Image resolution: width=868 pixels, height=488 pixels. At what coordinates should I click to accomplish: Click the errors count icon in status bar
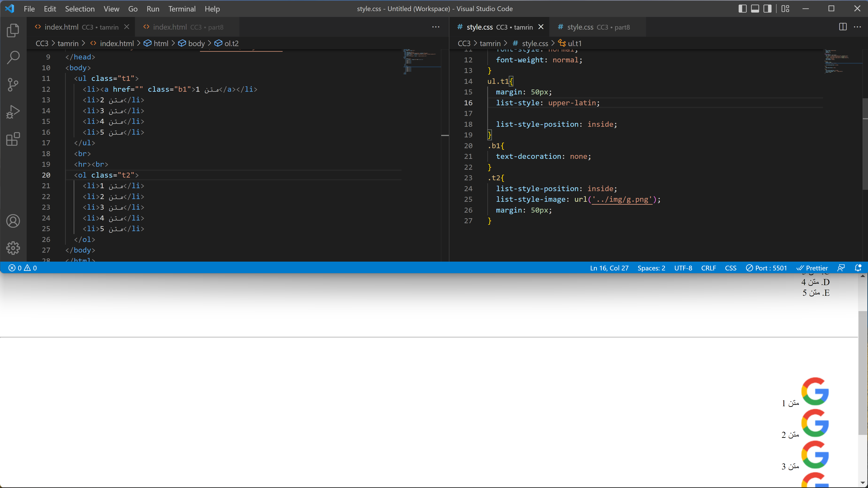tap(15, 268)
